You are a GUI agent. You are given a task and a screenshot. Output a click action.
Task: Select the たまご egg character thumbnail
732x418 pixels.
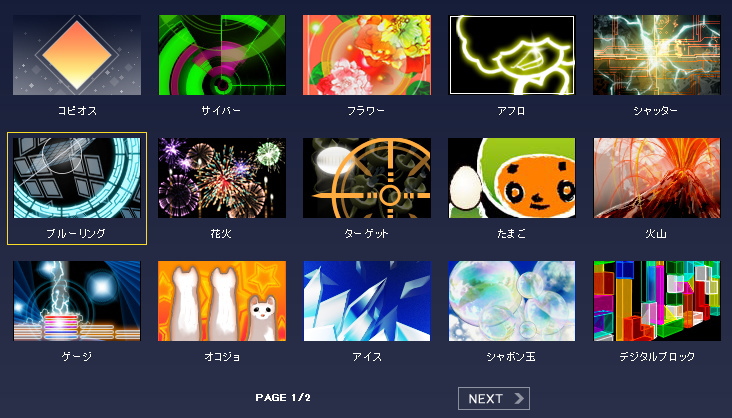click(512, 178)
